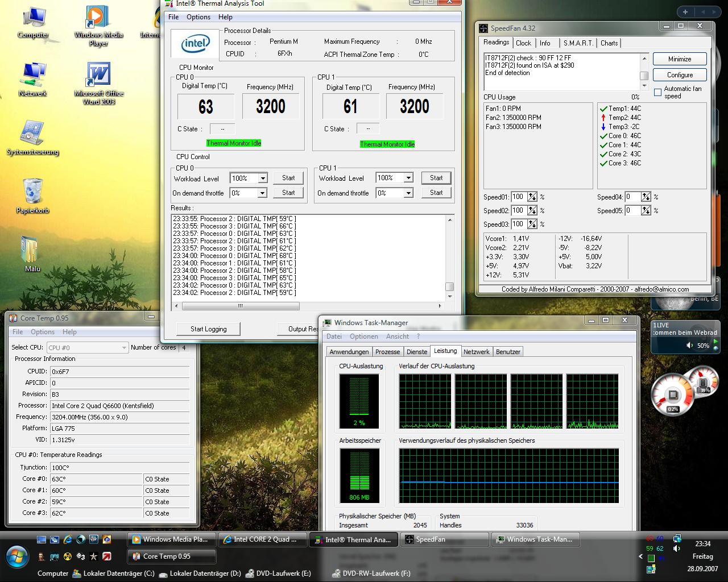Image resolution: width=728 pixels, height=582 pixels.
Task: Switch to Clock tab in SpeedFan
Action: pos(524,43)
